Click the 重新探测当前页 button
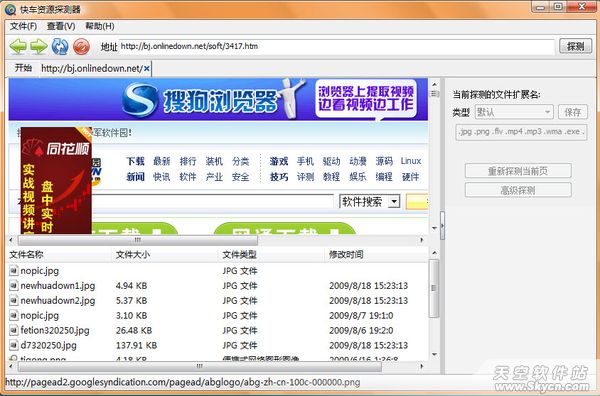Screen dimensions: 600x396 click(x=518, y=171)
